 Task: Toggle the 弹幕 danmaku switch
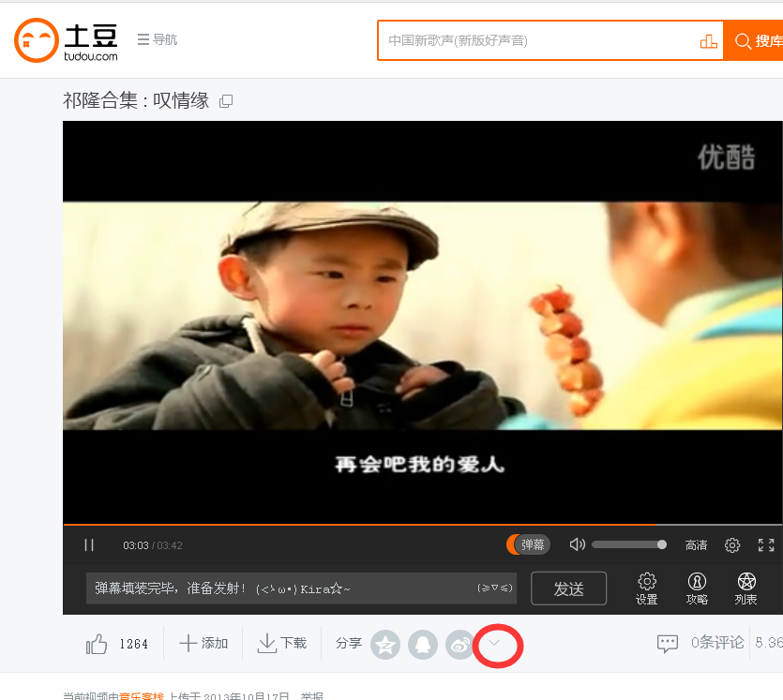tap(528, 544)
